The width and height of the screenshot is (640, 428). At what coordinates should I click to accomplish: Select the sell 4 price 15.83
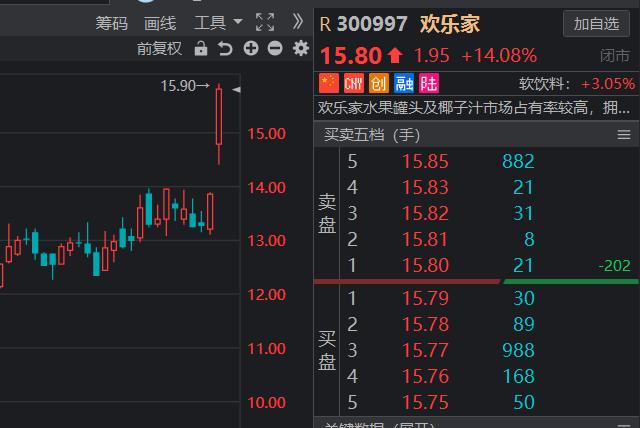pos(425,187)
